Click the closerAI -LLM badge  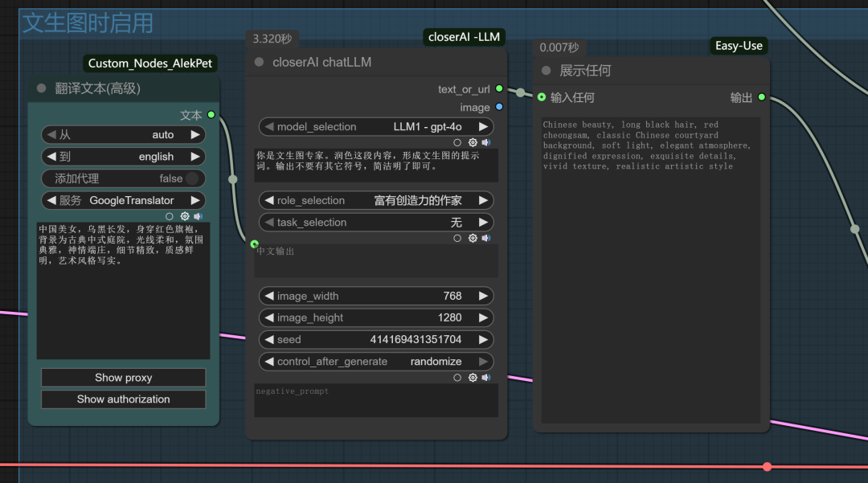[464, 37]
